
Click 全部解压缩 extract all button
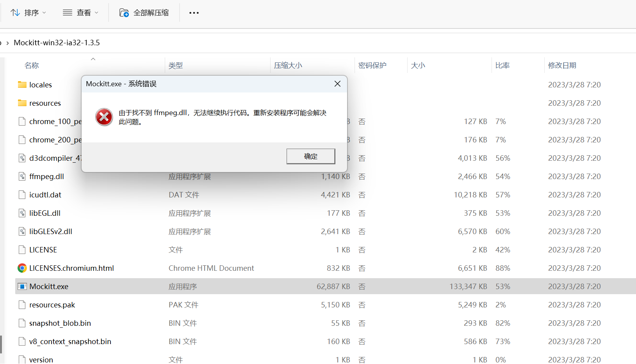tap(144, 13)
